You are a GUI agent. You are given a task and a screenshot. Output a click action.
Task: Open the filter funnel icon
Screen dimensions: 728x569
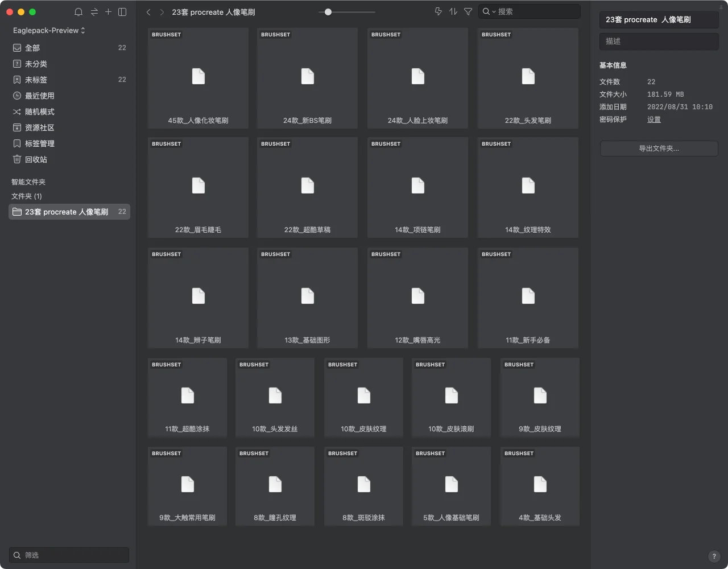point(468,11)
